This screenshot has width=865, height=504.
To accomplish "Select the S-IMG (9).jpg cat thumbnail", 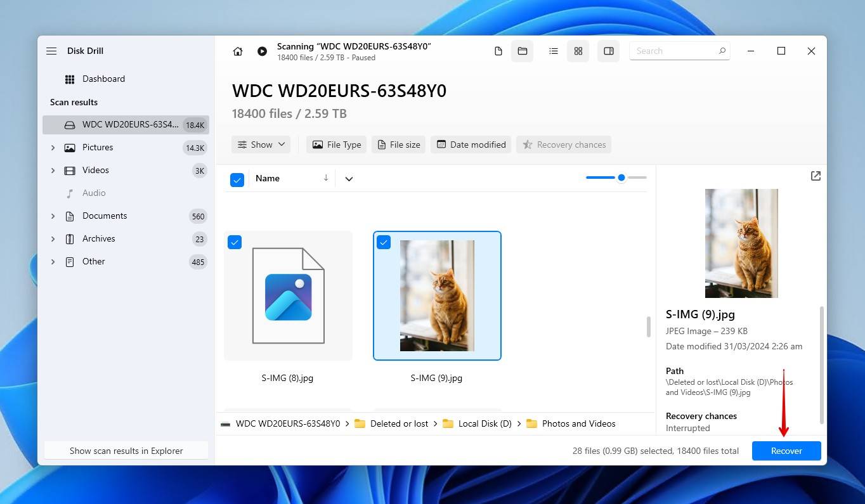I will click(x=437, y=295).
